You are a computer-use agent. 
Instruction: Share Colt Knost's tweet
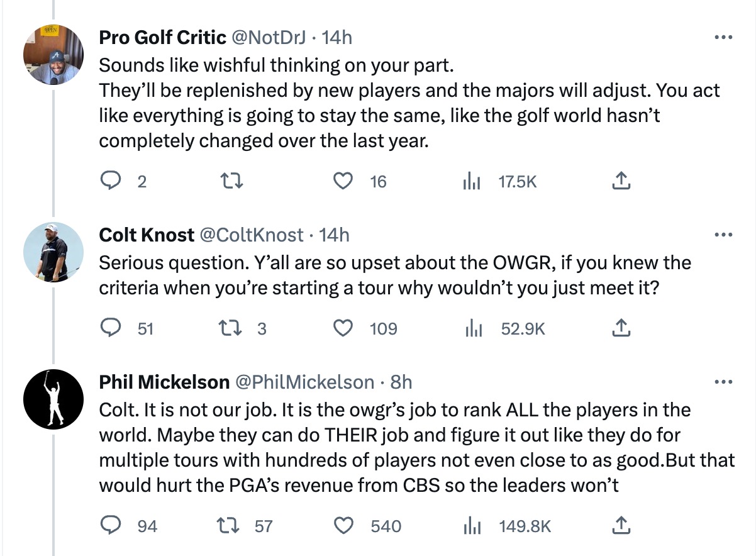620,328
